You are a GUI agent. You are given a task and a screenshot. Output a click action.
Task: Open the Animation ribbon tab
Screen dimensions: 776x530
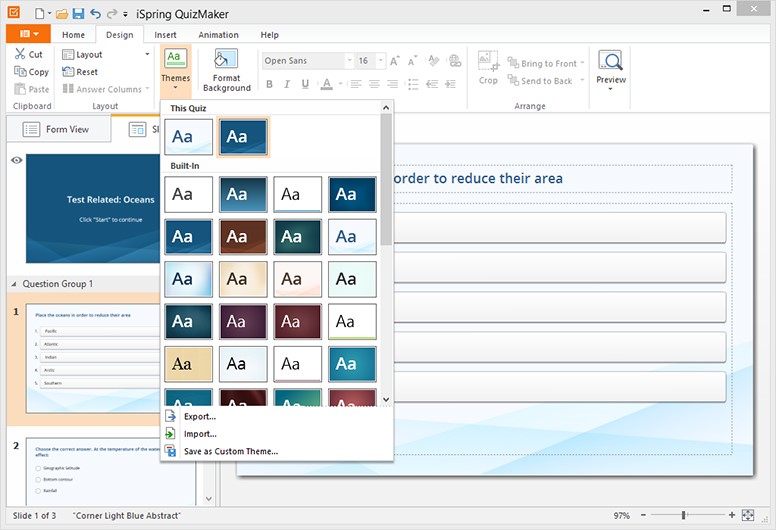[218, 35]
